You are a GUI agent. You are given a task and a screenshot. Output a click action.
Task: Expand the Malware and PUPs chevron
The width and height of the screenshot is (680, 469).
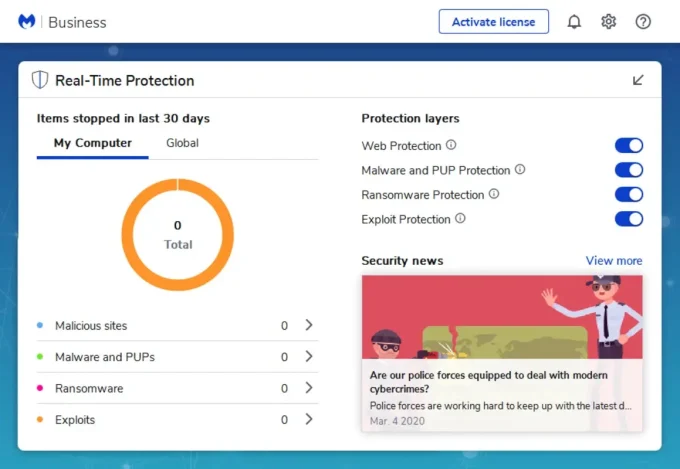[309, 356]
